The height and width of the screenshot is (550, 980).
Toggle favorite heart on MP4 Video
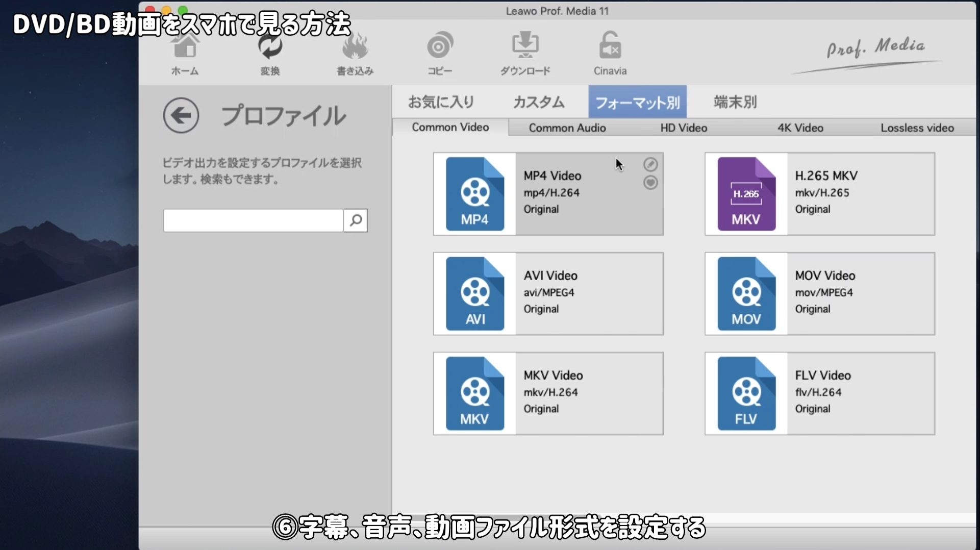pyautogui.click(x=650, y=183)
